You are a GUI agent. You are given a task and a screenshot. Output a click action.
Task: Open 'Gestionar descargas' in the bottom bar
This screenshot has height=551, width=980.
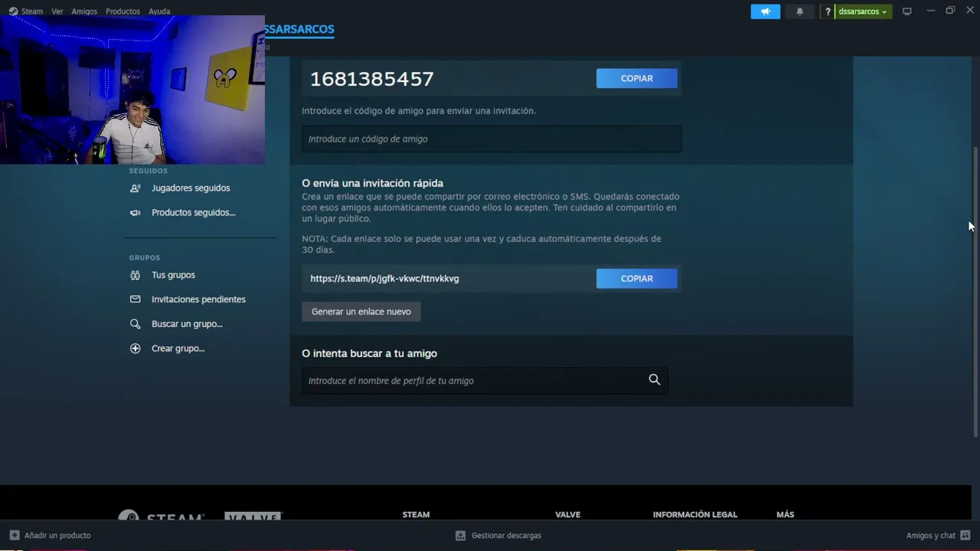tap(498, 536)
